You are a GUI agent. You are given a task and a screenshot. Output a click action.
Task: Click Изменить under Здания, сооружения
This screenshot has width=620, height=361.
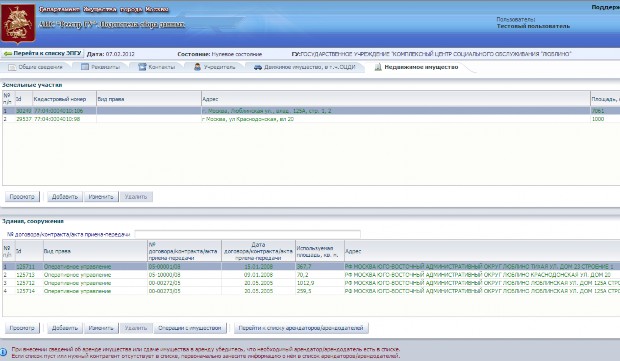(101, 328)
